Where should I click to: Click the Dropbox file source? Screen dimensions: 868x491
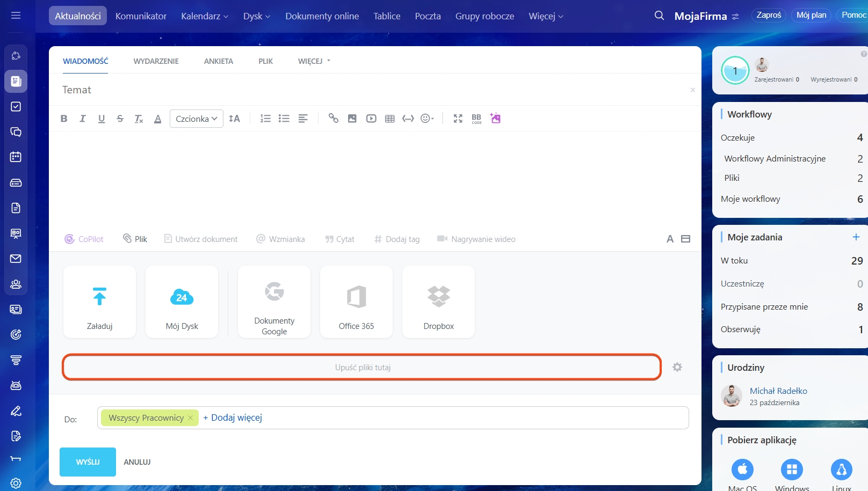438,302
